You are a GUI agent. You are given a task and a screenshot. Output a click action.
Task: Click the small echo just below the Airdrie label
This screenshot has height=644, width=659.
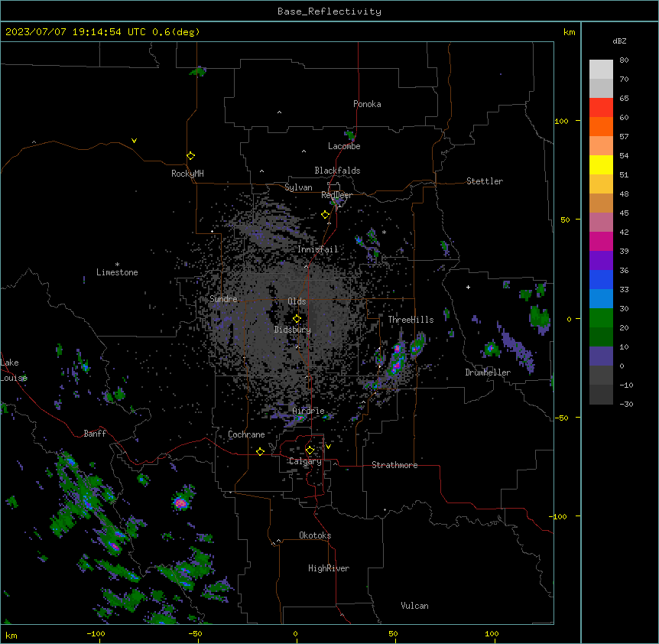tap(300, 418)
